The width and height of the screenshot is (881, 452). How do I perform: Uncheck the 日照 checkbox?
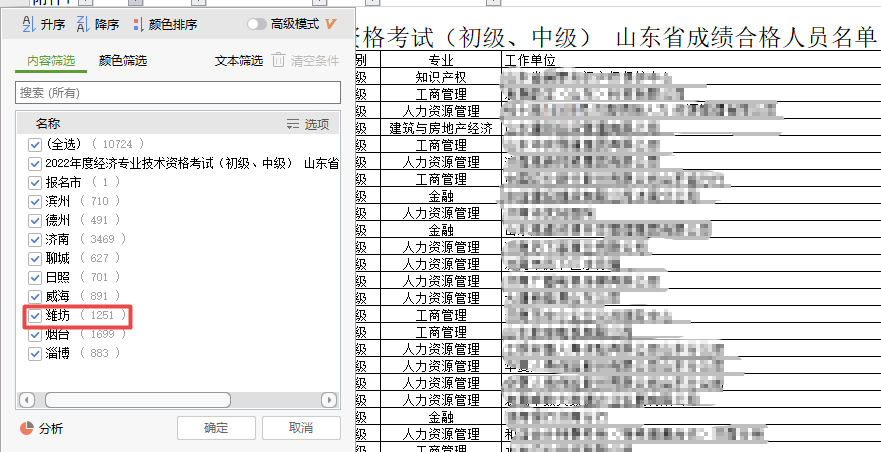35,278
